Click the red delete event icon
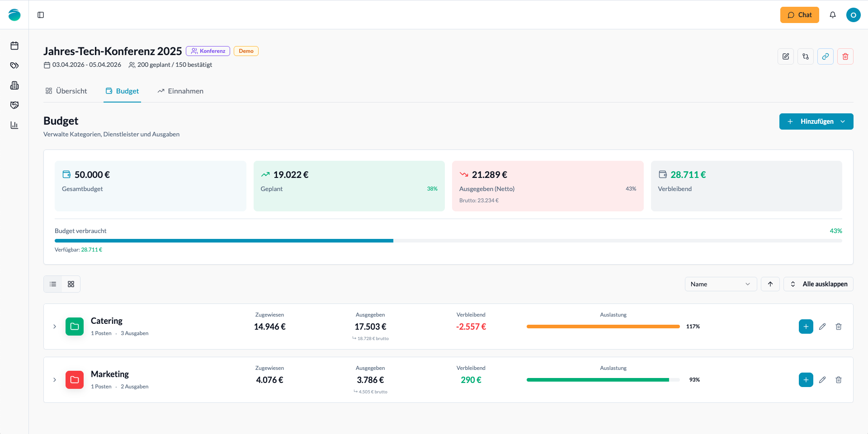Image resolution: width=868 pixels, height=434 pixels. click(845, 56)
